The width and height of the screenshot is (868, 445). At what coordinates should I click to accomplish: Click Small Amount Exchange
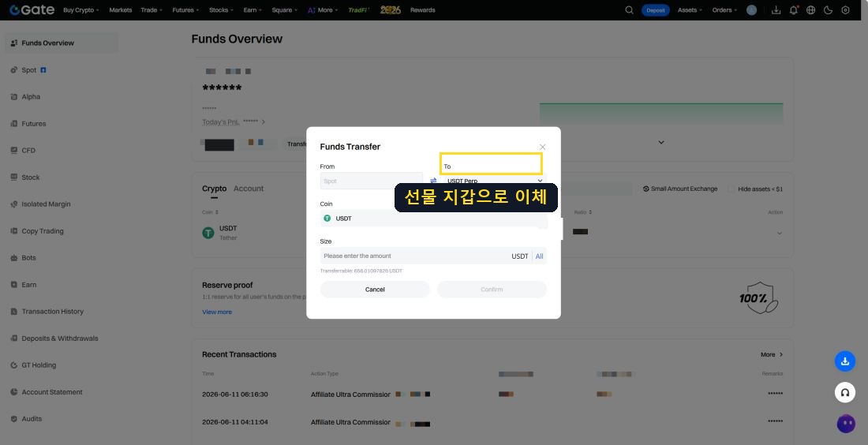click(x=680, y=189)
